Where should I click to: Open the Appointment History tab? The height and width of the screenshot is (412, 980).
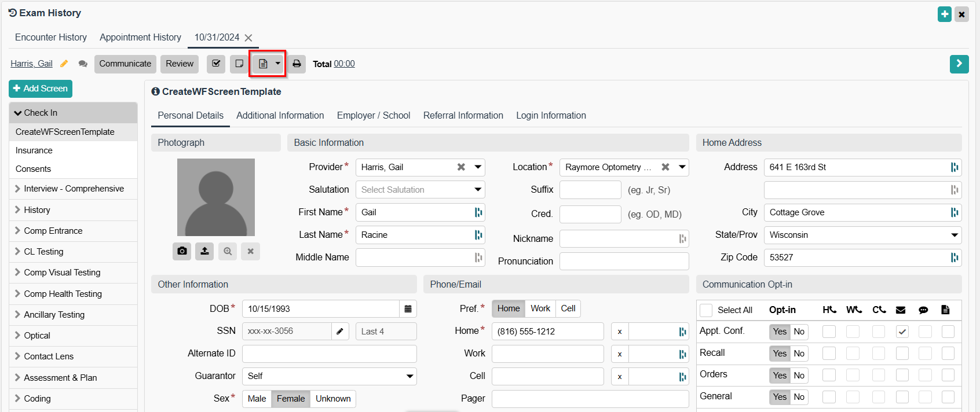[140, 38]
